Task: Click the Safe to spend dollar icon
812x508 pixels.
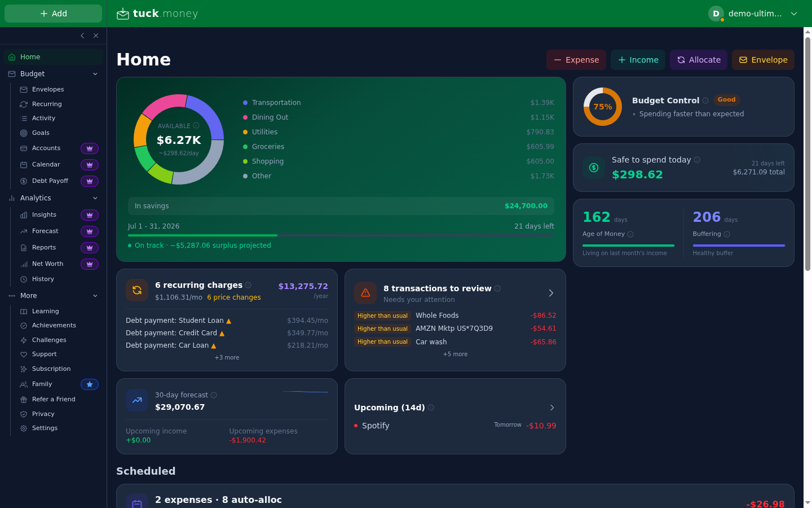Action: point(594,168)
